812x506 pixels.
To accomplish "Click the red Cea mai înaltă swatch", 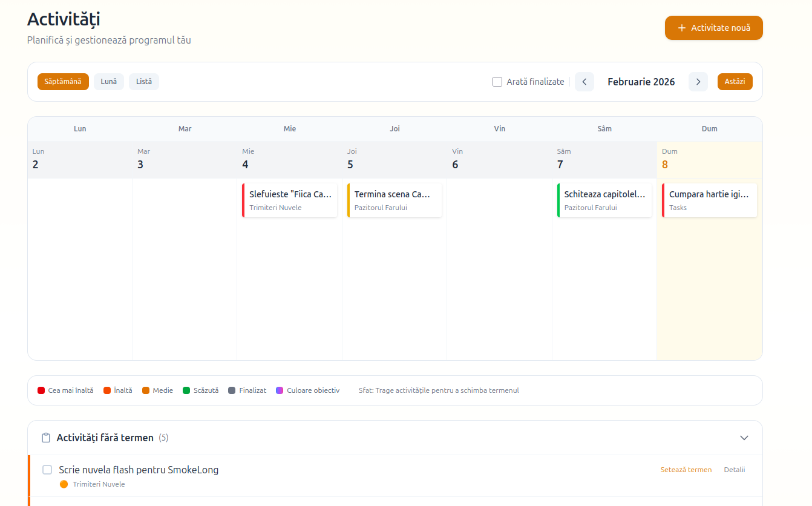I will [41, 390].
